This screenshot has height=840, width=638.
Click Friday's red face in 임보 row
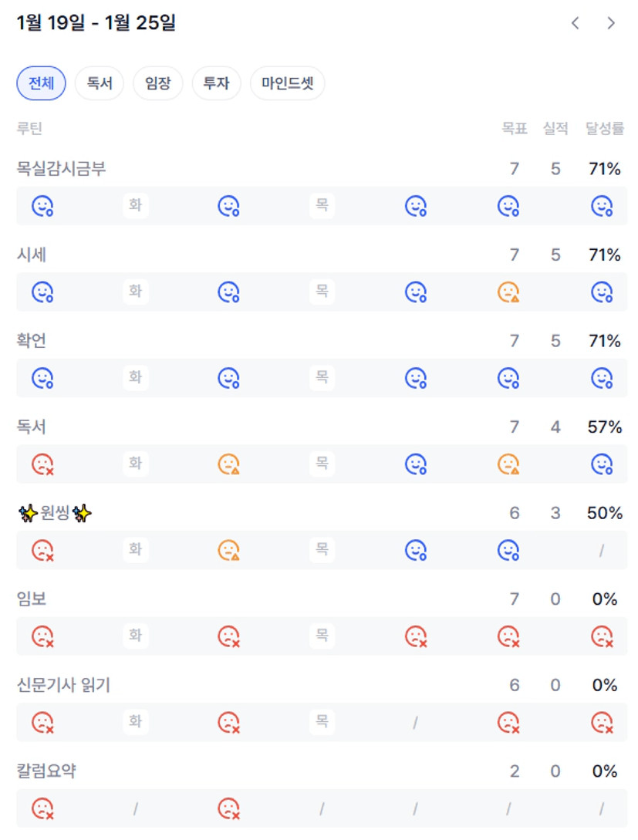[416, 636]
